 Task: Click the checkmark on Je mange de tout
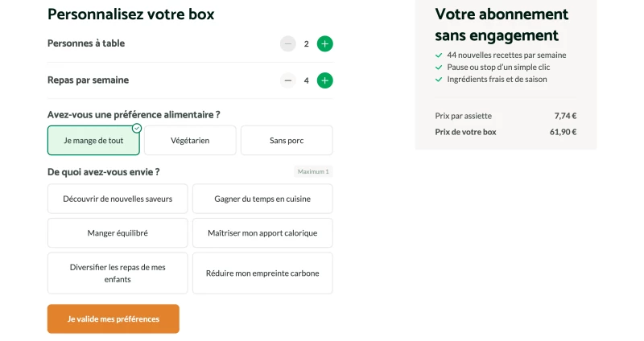click(137, 129)
